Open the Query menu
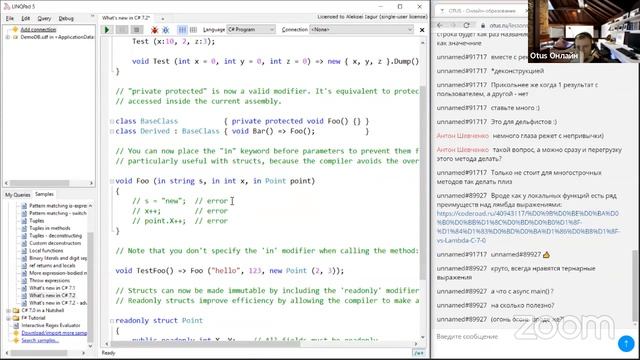640x360 pixels. [44, 18]
